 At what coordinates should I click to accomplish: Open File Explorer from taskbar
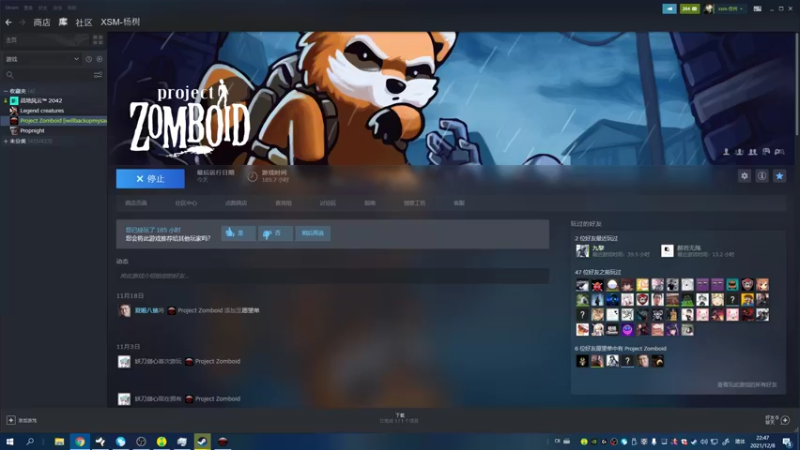tap(59, 441)
